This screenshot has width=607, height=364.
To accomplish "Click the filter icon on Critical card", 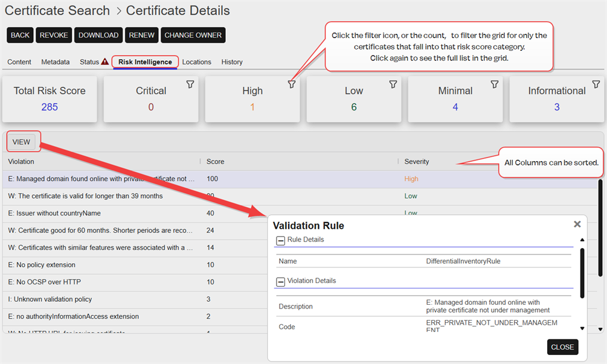I will [190, 85].
